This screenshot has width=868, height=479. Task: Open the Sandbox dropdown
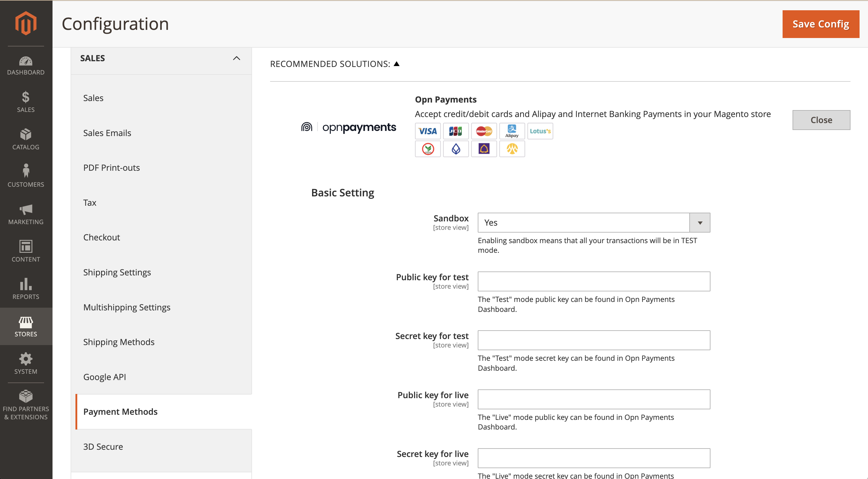pos(700,222)
